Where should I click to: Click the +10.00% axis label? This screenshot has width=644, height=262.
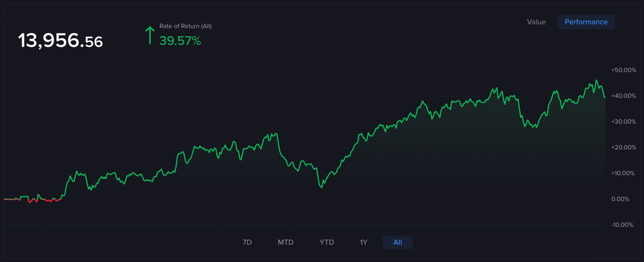[x=623, y=173]
